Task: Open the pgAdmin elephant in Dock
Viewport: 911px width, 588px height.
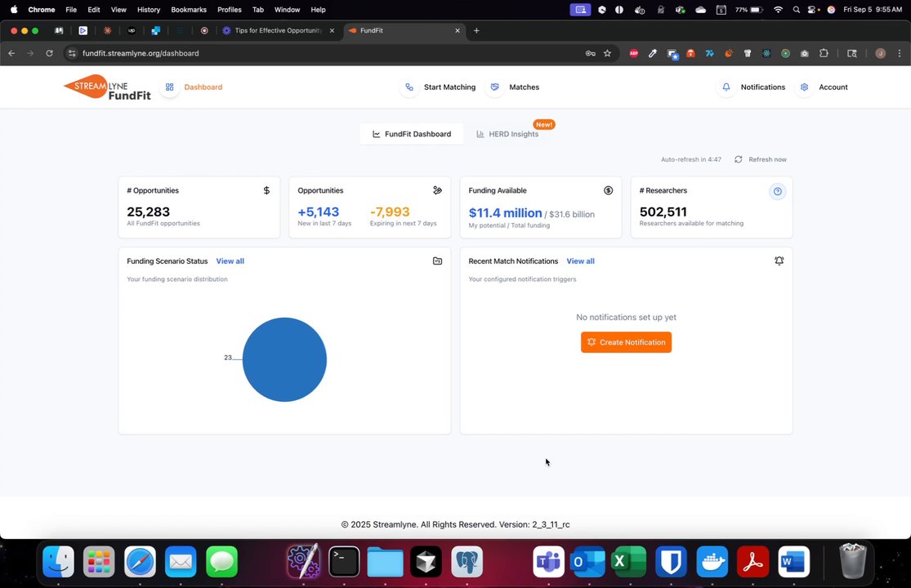Action: tap(467, 561)
